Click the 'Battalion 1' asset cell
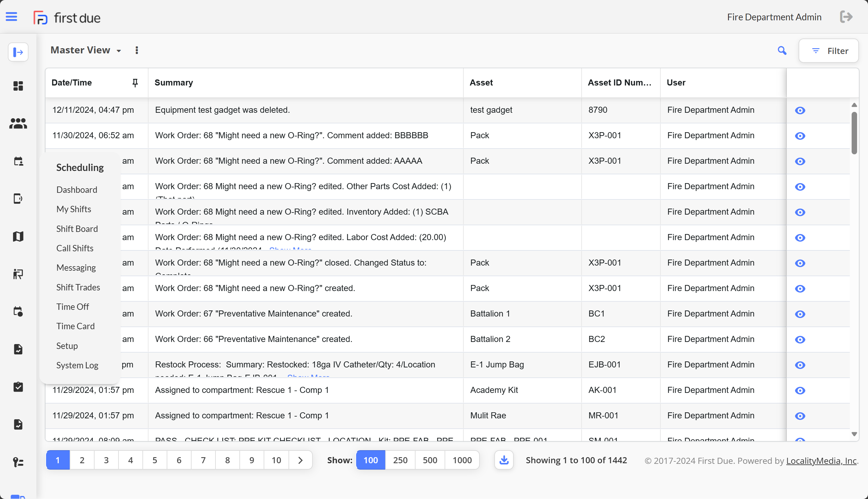 click(x=490, y=313)
